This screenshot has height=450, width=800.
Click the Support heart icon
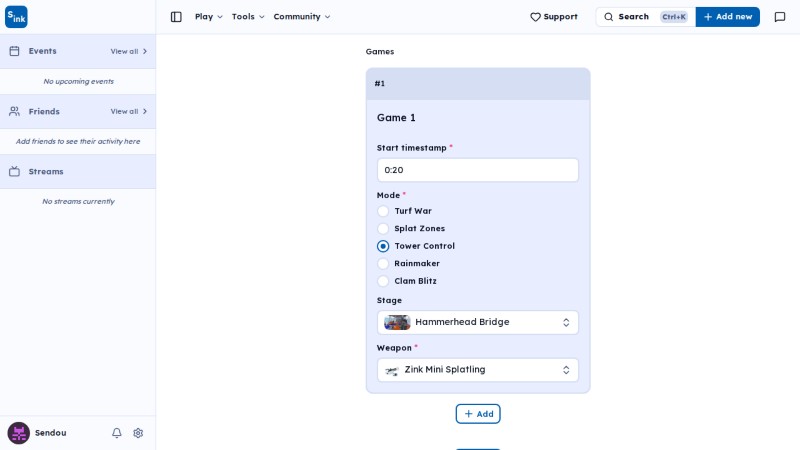click(535, 17)
